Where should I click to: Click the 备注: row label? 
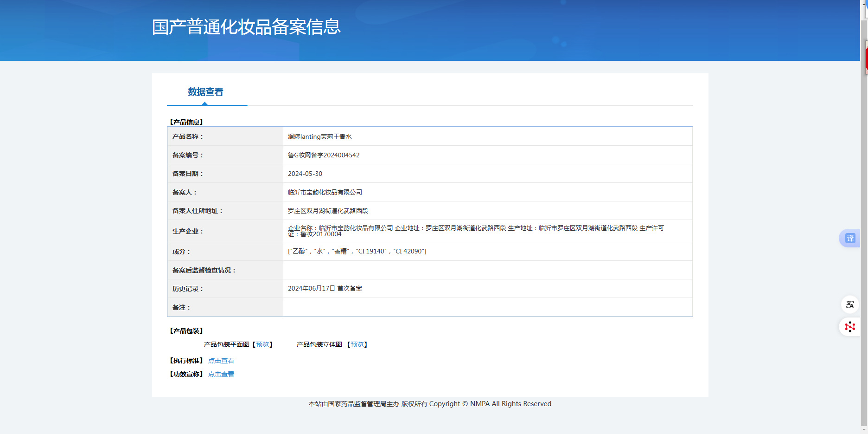181,307
